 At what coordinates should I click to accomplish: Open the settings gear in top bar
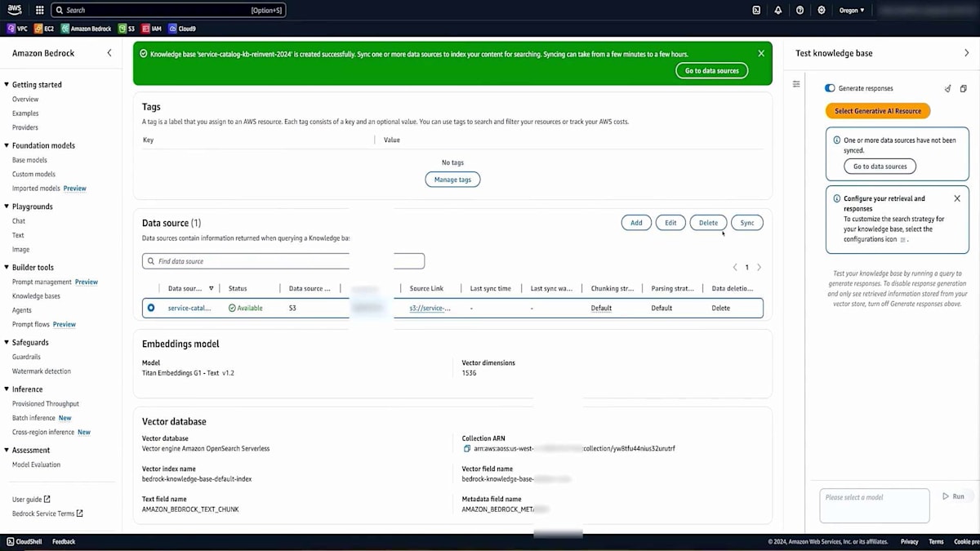click(x=822, y=11)
